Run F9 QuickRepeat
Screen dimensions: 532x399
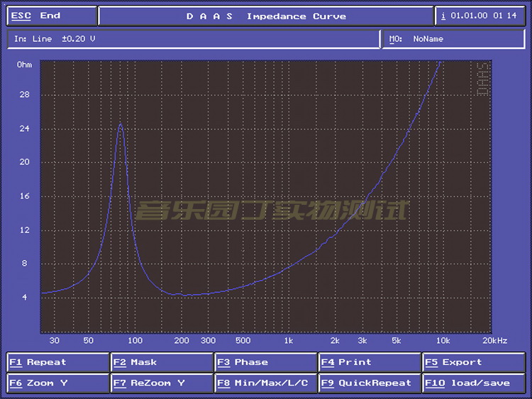370,383
